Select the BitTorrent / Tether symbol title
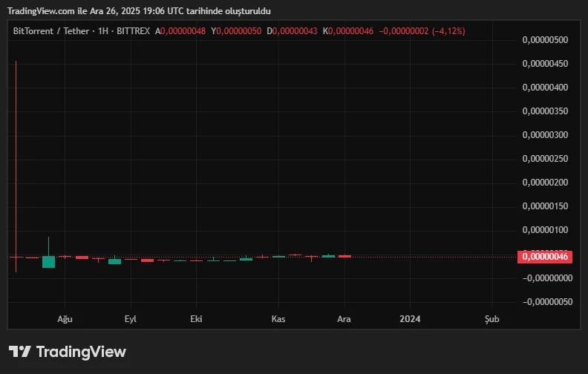The height and width of the screenshot is (374, 588). [x=50, y=31]
